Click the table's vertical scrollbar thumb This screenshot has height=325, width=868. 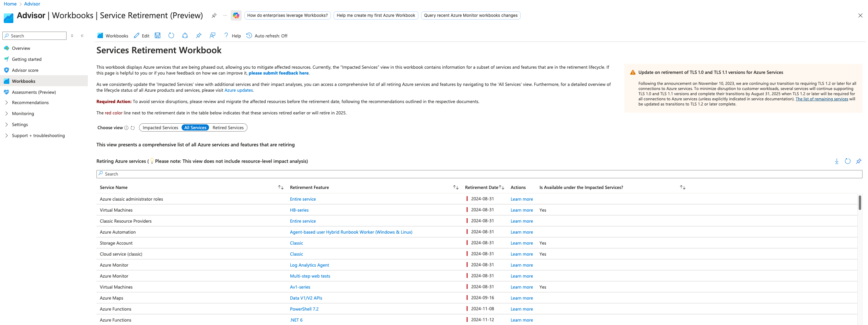tap(859, 203)
